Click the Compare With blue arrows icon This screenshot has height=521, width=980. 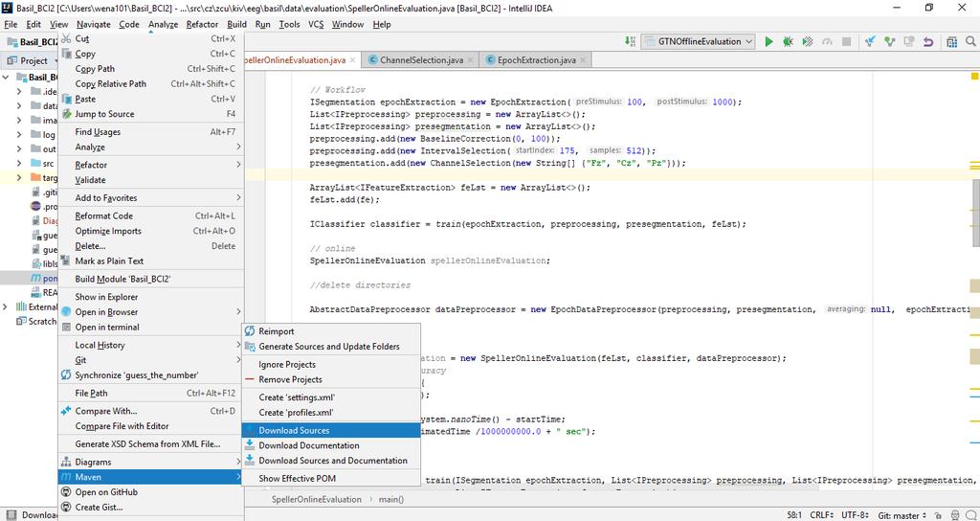(66, 411)
